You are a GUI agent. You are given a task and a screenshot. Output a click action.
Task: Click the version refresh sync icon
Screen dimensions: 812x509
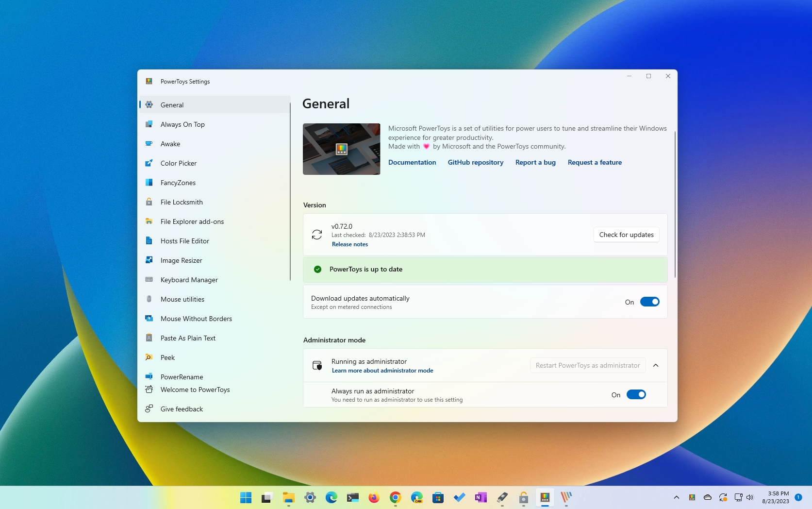(317, 235)
